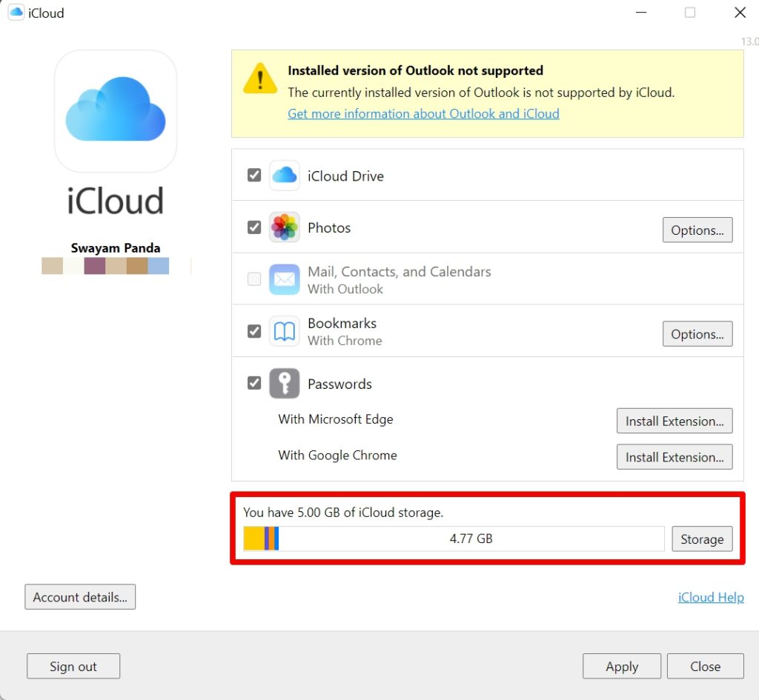Image resolution: width=759 pixels, height=700 pixels.
Task: Click the iCloud icon in the title bar
Action: [x=16, y=12]
